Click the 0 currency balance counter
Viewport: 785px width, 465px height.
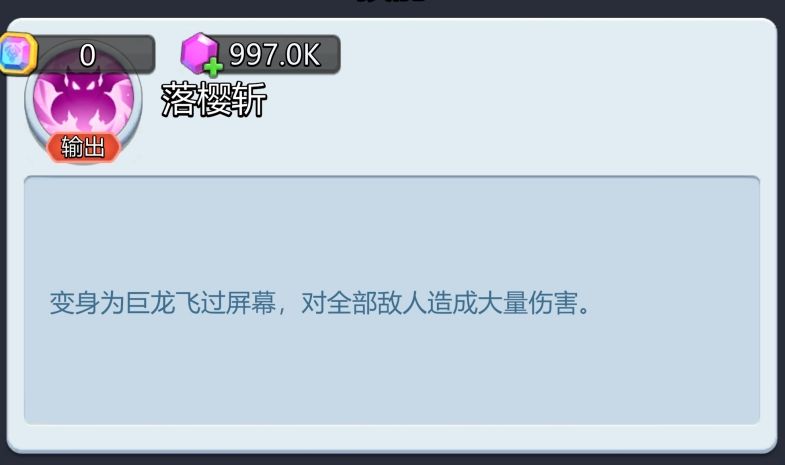point(87,55)
